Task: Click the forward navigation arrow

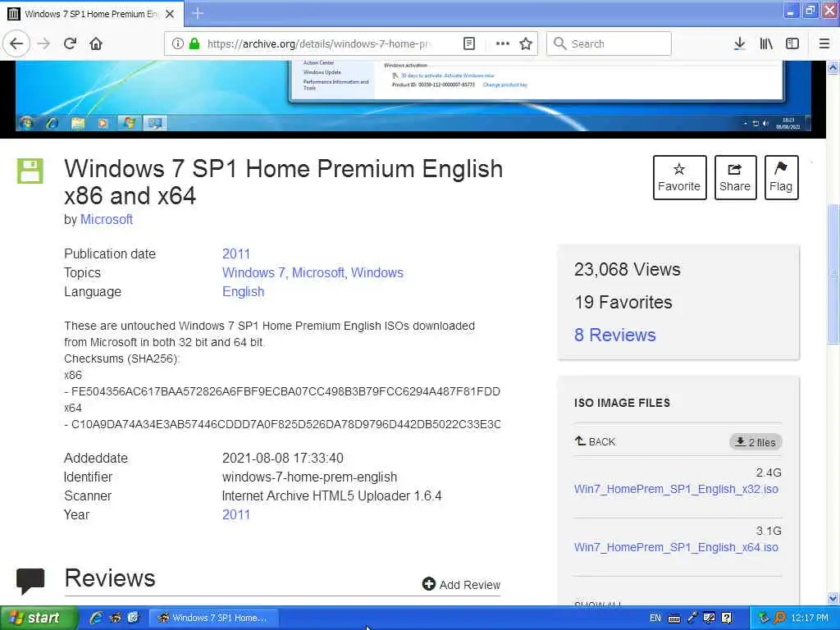Action: 43,44
